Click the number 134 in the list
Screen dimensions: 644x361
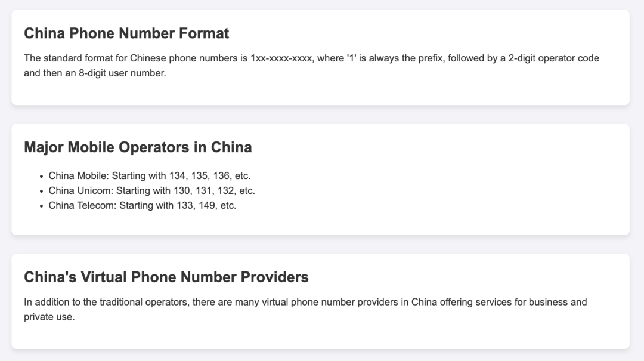point(177,175)
